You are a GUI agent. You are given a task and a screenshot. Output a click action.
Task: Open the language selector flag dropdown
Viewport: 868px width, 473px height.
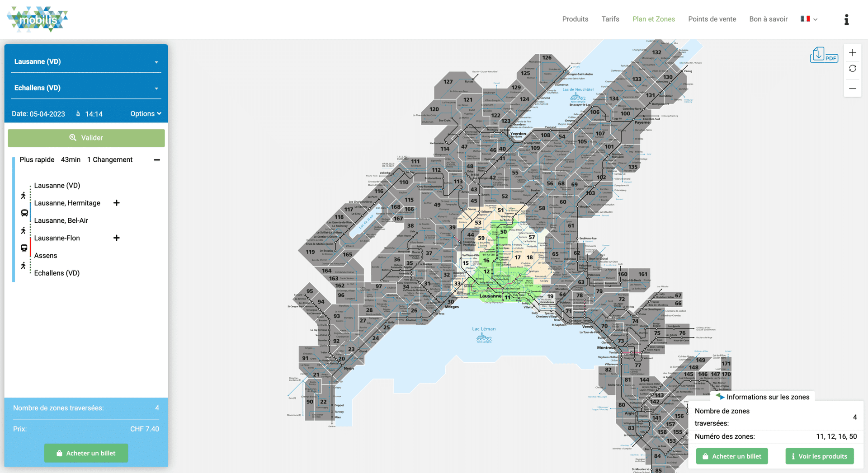point(809,19)
